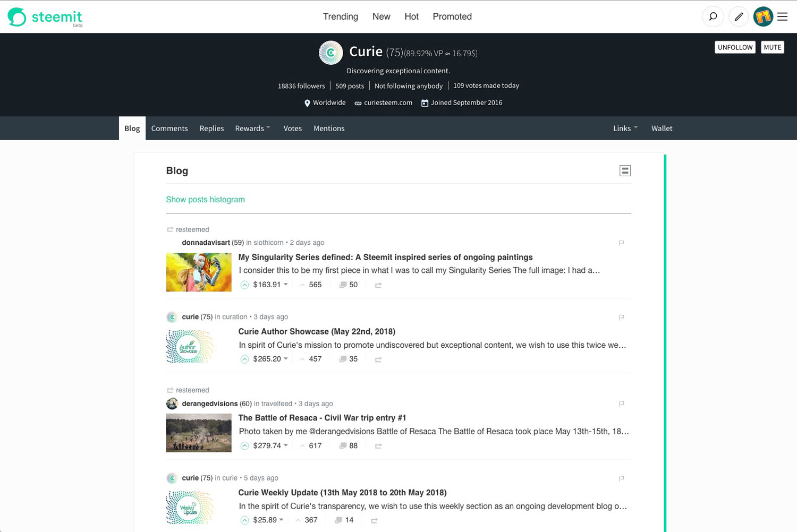797x532 pixels.
Task: Open donnadavisart author profile link
Action: coord(206,243)
